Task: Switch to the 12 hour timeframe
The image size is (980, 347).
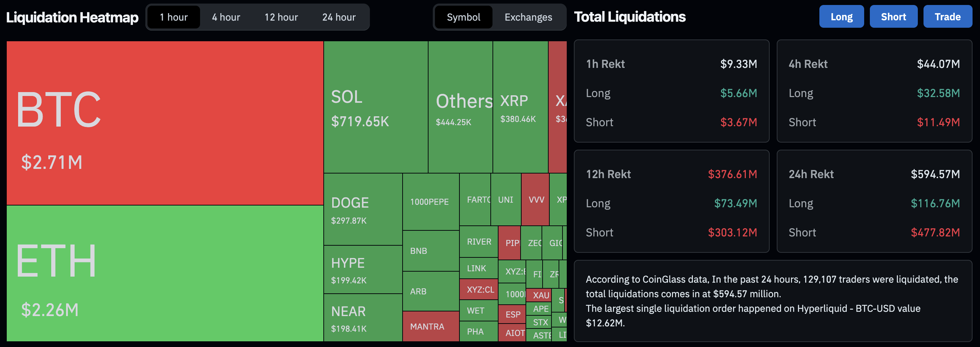Action: [x=281, y=17]
